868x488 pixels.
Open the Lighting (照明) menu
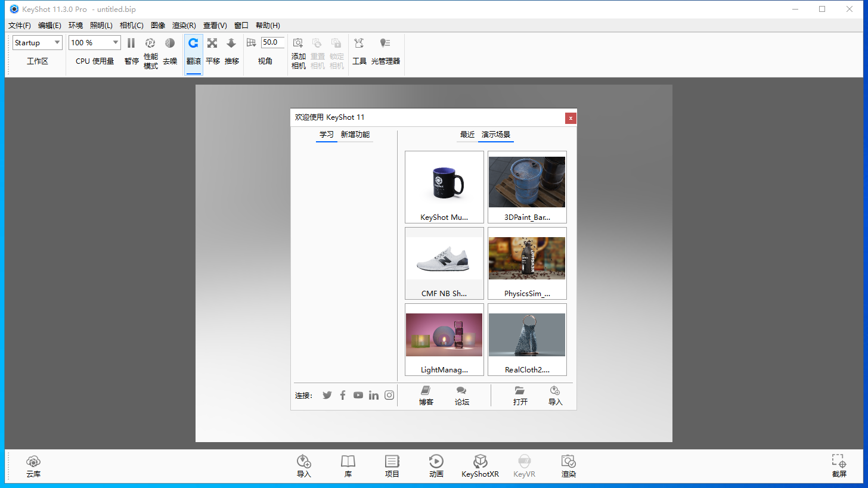coord(101,26)
